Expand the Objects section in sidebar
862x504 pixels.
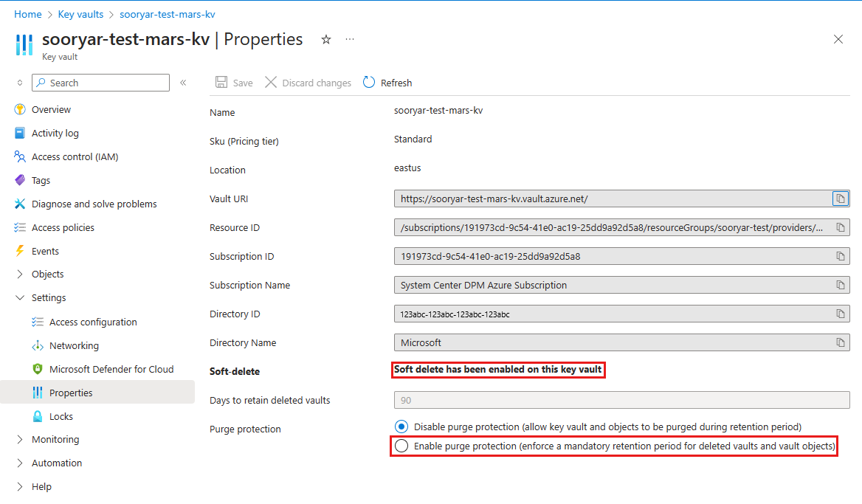20,275
